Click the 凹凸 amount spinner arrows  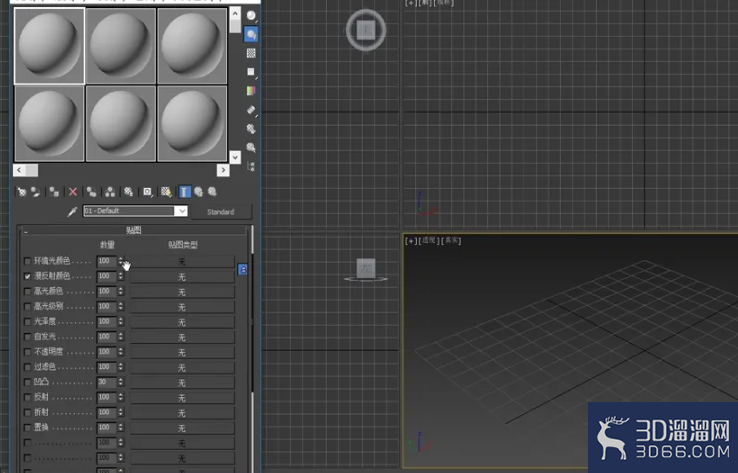point(121,382)
